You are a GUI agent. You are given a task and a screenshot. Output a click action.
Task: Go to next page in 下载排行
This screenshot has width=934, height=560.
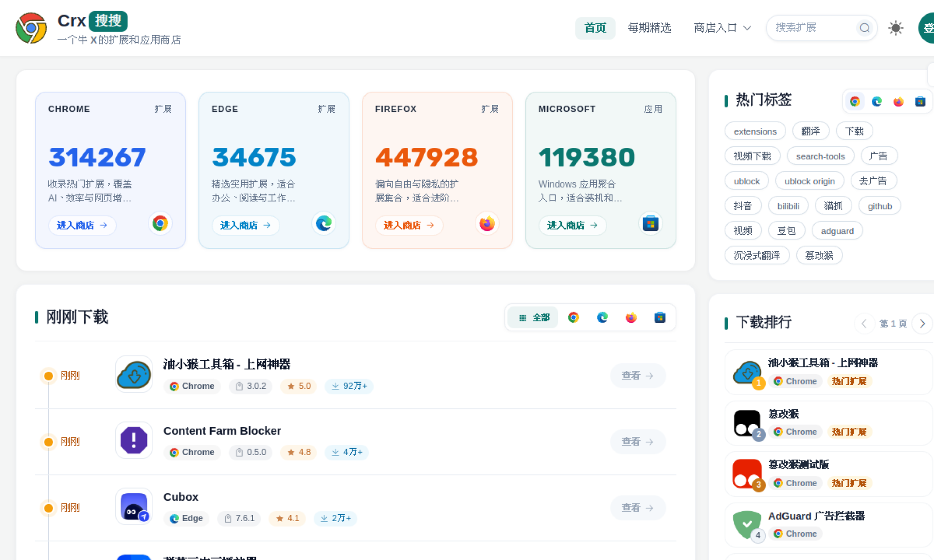(x=922, y=324)
